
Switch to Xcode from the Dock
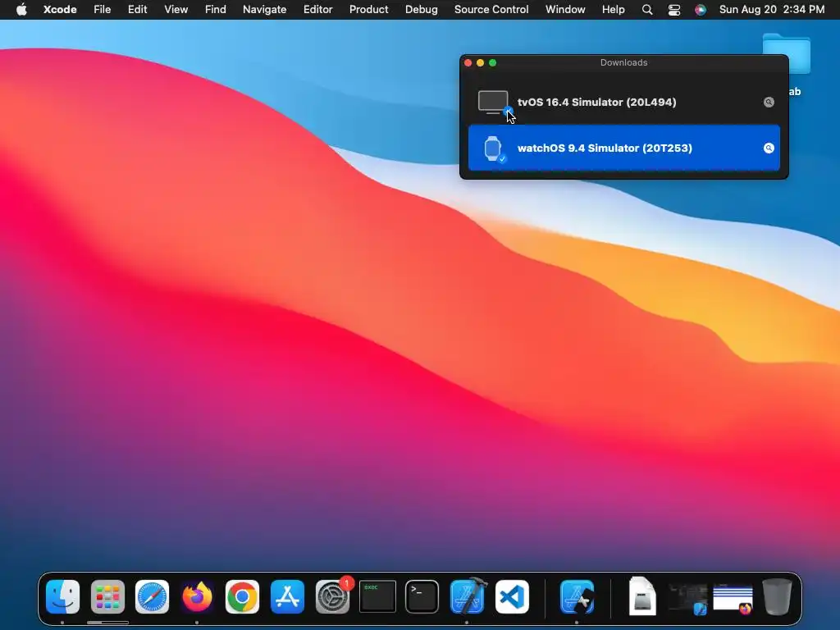pos(467,597)
